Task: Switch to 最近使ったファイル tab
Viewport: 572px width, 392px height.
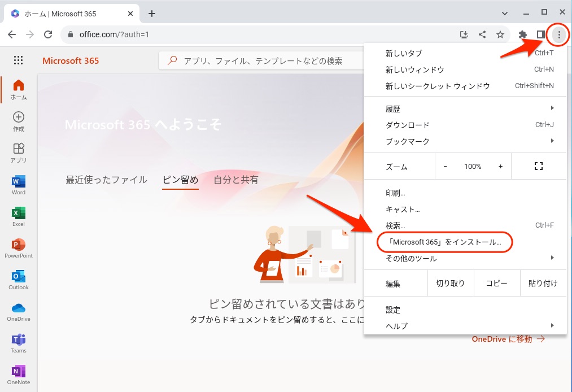Action: pos(106,180)
